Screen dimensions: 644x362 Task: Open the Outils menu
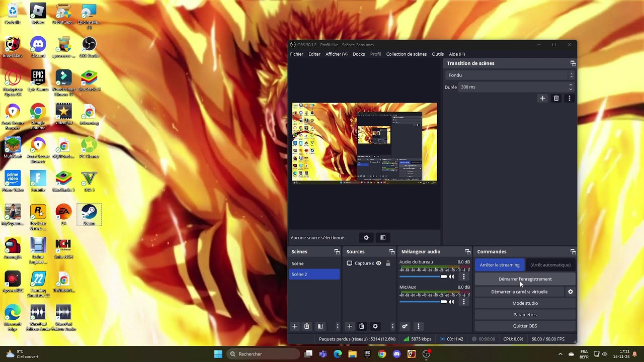[x=438, y=54]
